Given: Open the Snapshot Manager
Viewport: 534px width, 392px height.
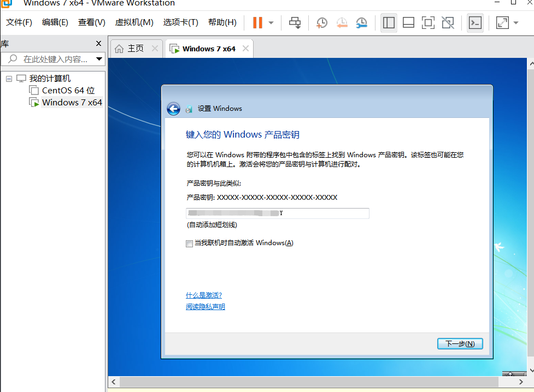Looking at the screenshot, I should point(361,22).
